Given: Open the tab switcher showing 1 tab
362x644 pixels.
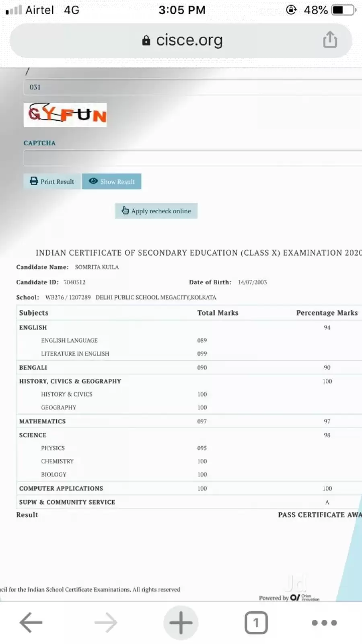Looking at the screenshot, I should tap(256, 623).
